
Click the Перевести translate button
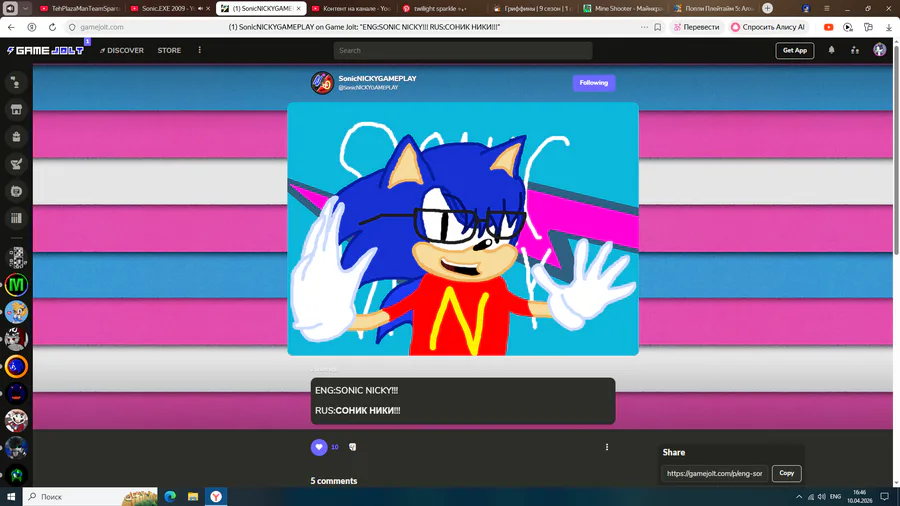(x=696, y=27)
